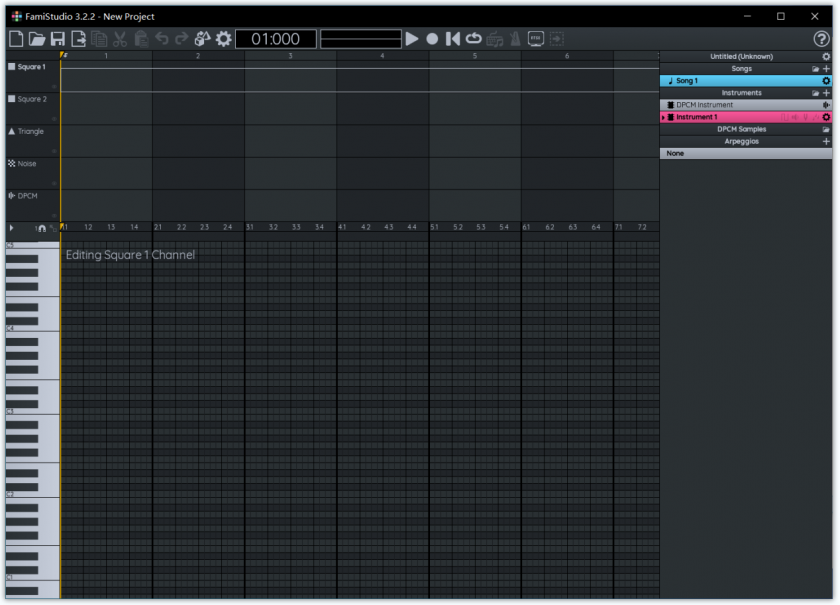Import songs with folder icon in Songs header
This screenshot has width=840, height=605.
click(815, 69)
